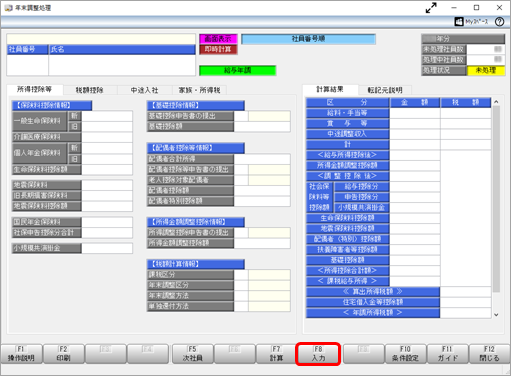Open the help question mark icon

499,22
